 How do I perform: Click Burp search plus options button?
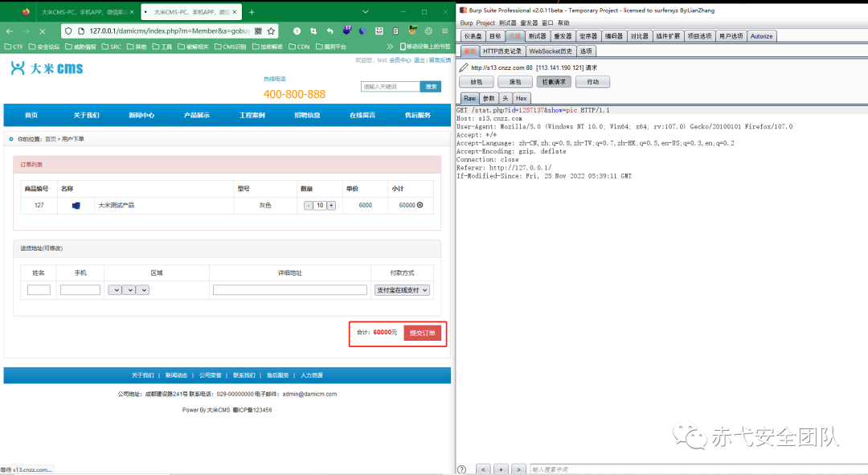click(501, 469)
